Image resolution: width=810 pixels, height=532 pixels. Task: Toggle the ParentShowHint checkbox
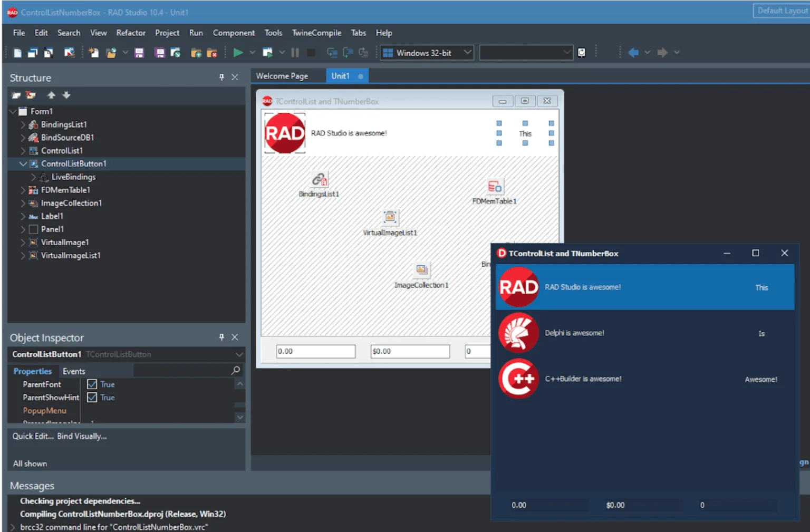pos(92,398)
